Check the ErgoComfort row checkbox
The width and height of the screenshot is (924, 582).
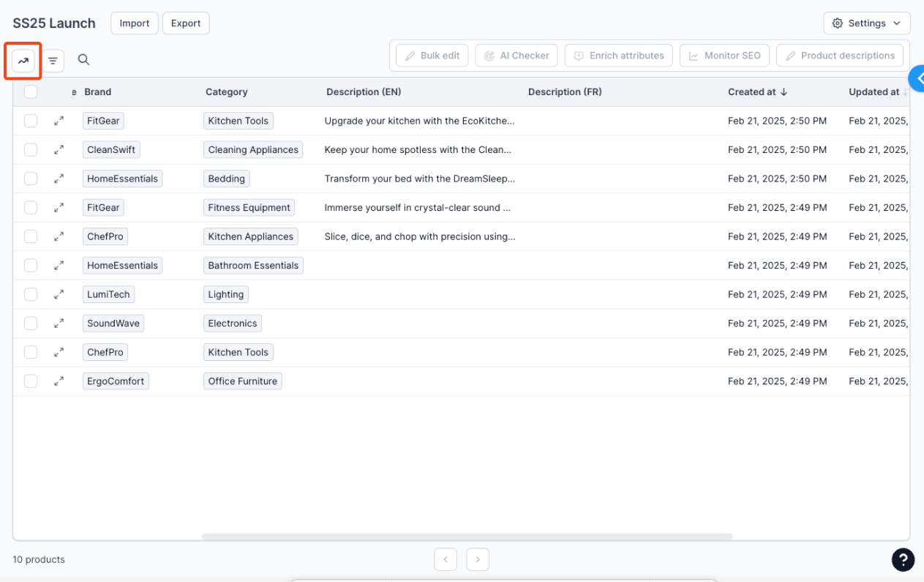tap(31, 381)
